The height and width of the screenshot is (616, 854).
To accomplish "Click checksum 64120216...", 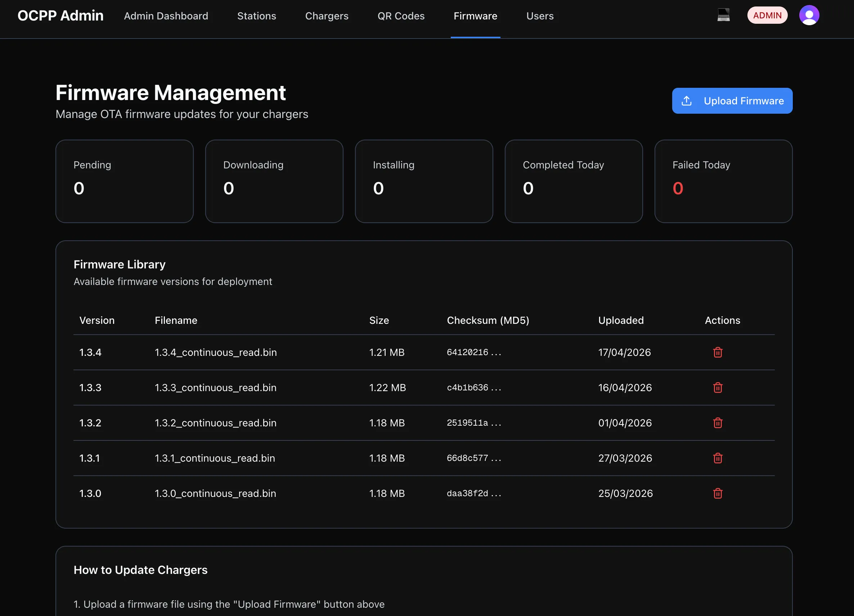I will click(x=474, y=352).
